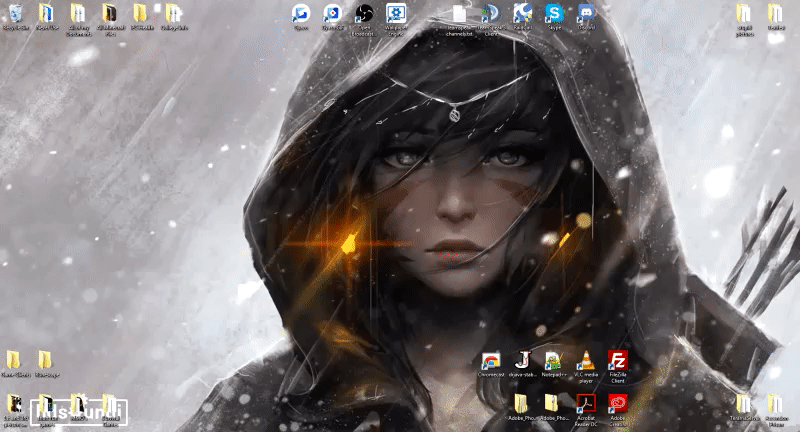Screen dimensions: 800x432
Task: Select the stupid pictures folder
Action: (x=744, y=19)
